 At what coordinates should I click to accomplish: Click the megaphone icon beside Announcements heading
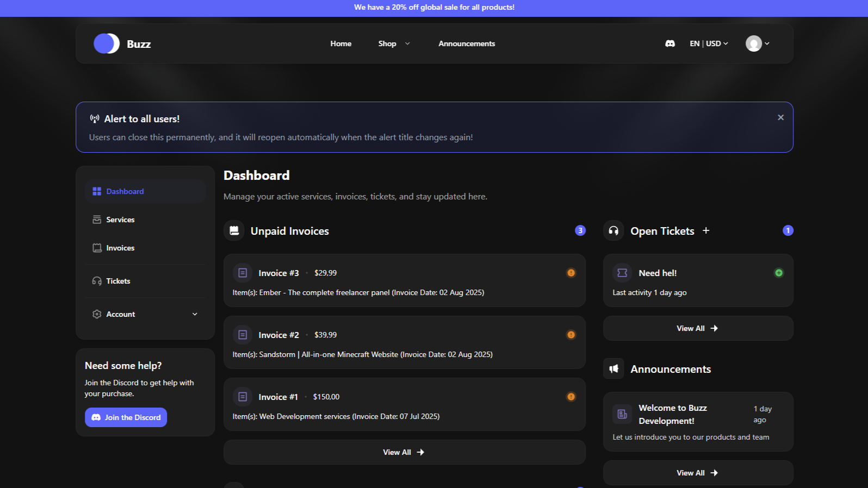click(x=613, y=369)
